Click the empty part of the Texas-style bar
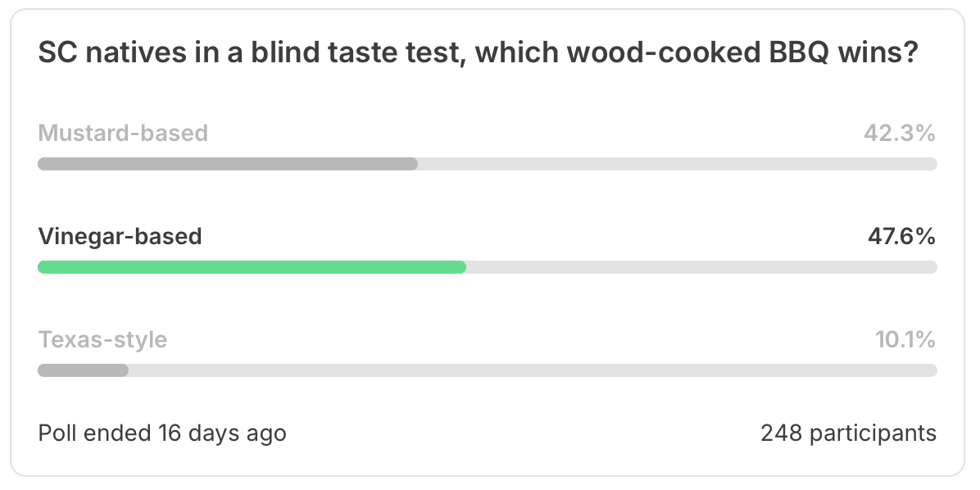The width and height of the screenshot is (980, 490). click(533, 370)
